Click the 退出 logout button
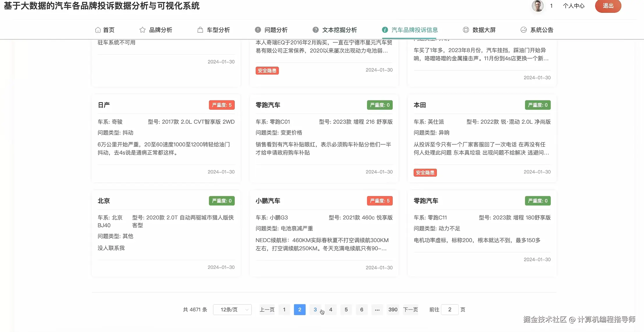 point(608,6)
